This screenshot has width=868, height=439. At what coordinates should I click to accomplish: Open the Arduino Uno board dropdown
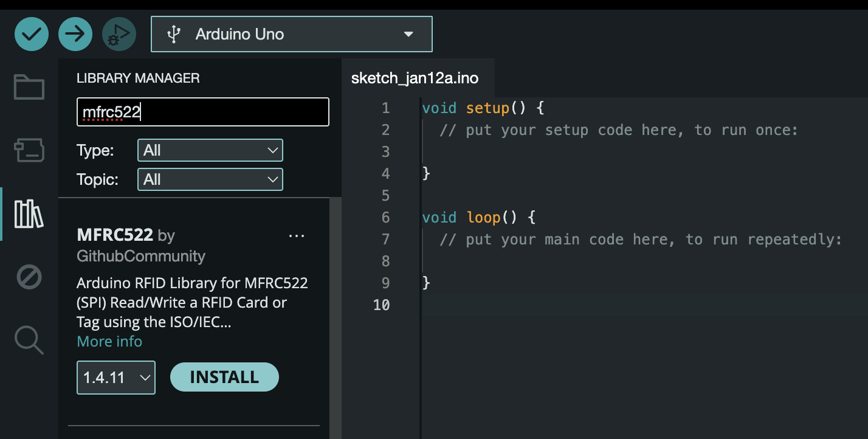292,34
